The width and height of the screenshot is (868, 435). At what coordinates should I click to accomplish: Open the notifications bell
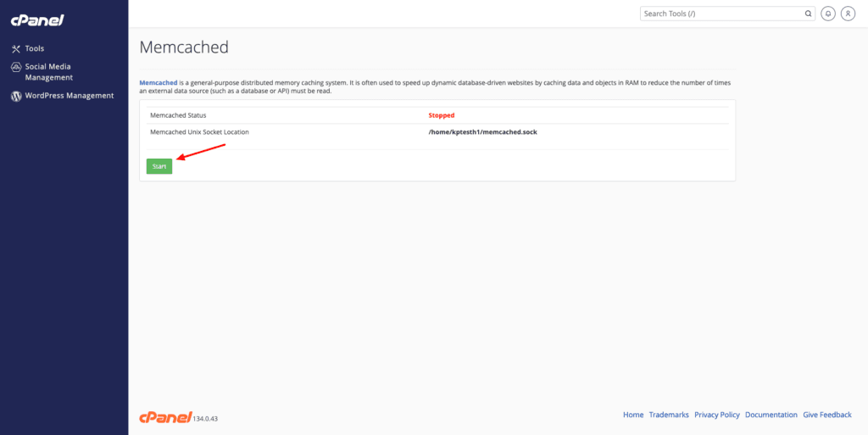tap(827, 14)
